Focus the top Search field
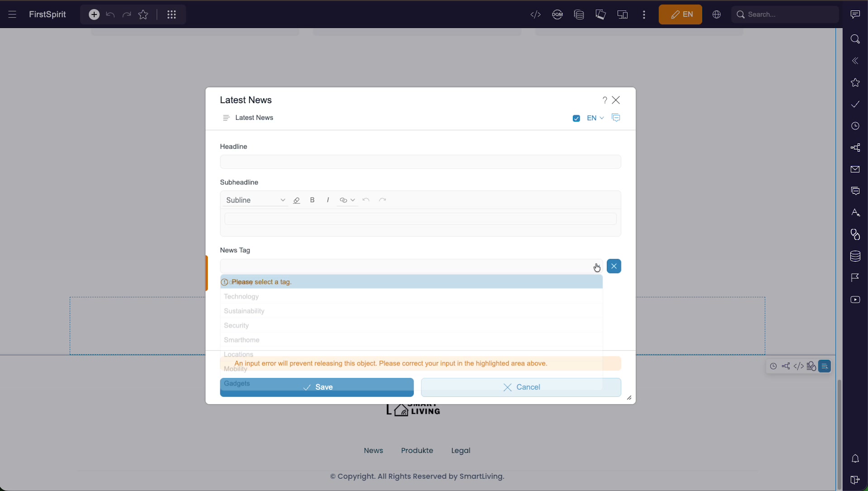This screenshot has width=868, height=491. [x=785, y=14]
